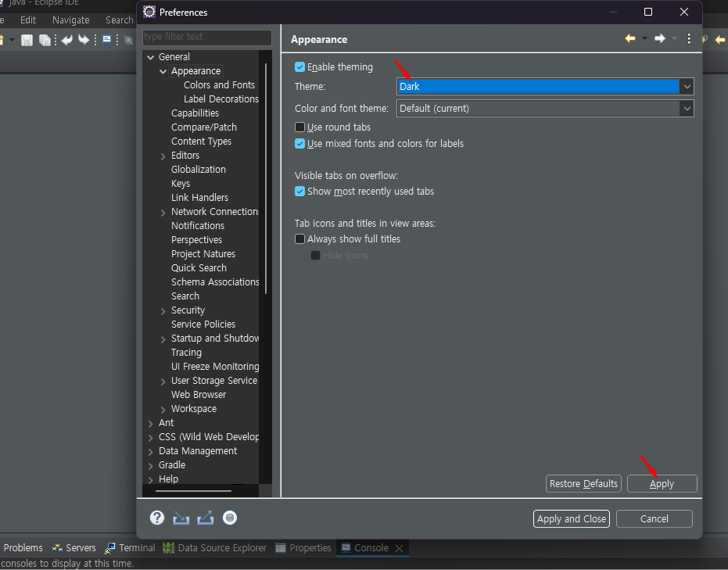Expand the Security tree node
Viewport: 728px width, 570px height.
point(163,310)
